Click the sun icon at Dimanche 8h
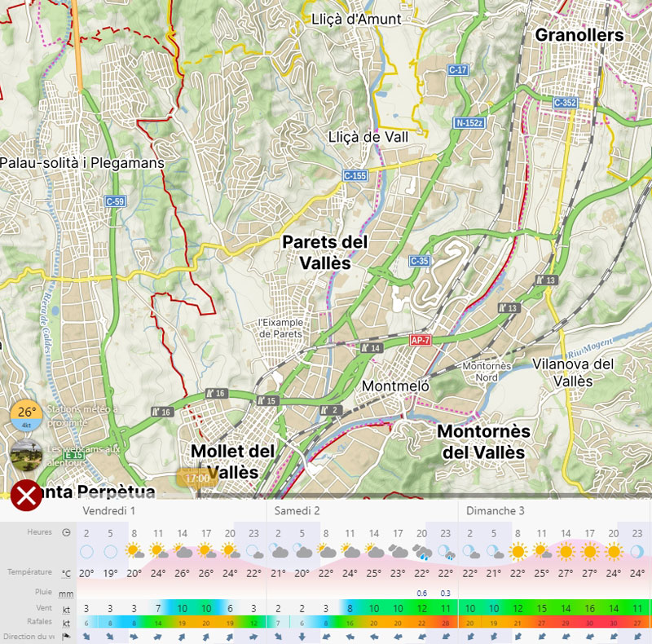 tap(518, 552)
